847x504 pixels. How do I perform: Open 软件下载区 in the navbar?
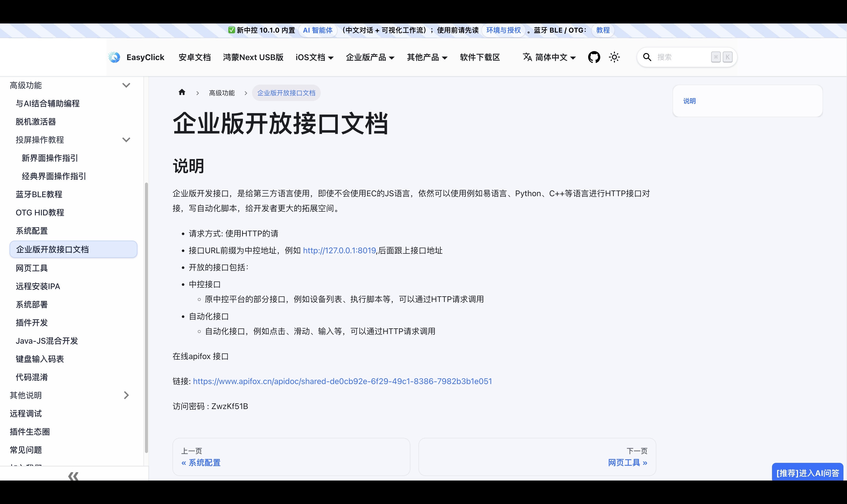point(480,57)
